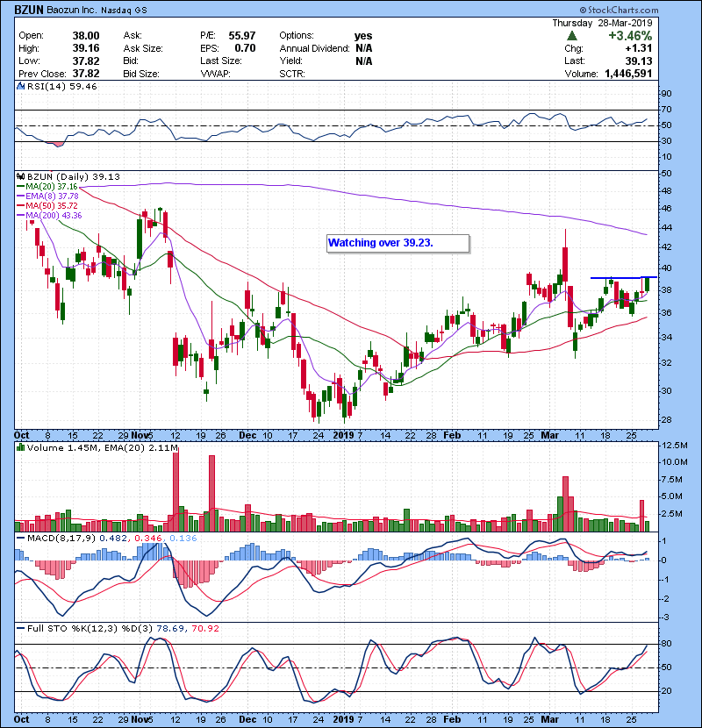Click the Dec label on price axis
Image resolution: width=702 pixels, height=728 pixels.
(x=247, y=436)
